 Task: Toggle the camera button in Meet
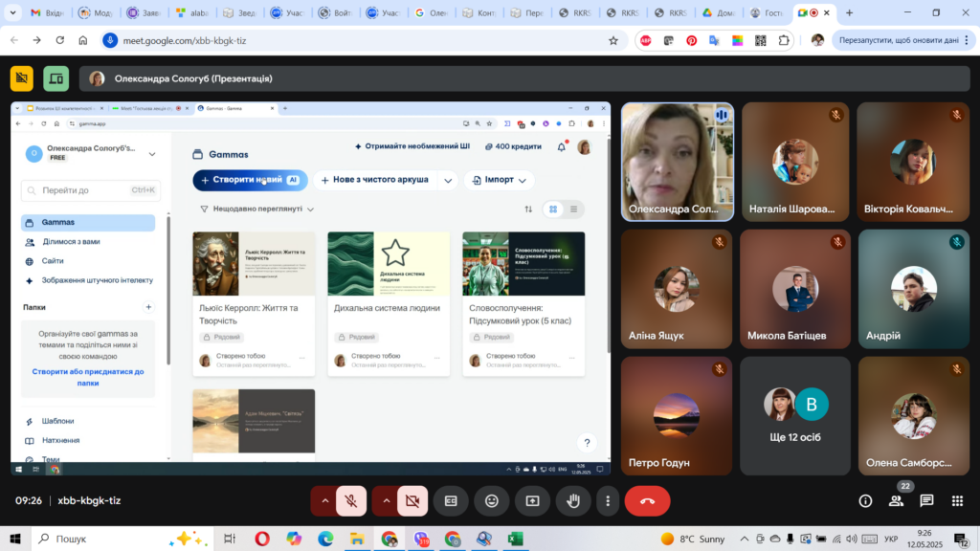(412, 501)
